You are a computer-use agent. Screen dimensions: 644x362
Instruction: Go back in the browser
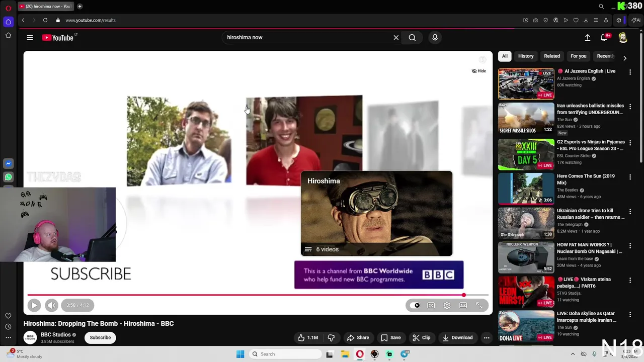click(23, 20)
